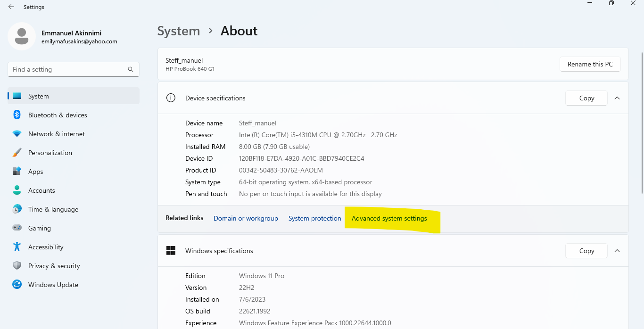Image resolution: width=644 pixels, height=329 pixels.
Task: Copy the Windows specifications
Action: pos(586,251)
